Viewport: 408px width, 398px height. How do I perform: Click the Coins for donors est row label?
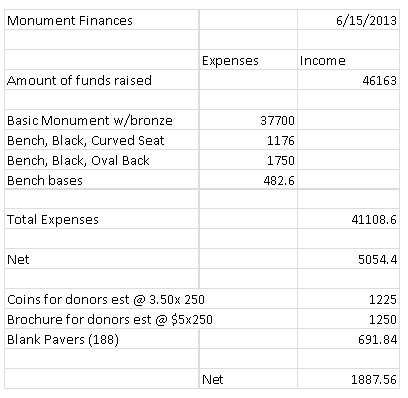106,299
